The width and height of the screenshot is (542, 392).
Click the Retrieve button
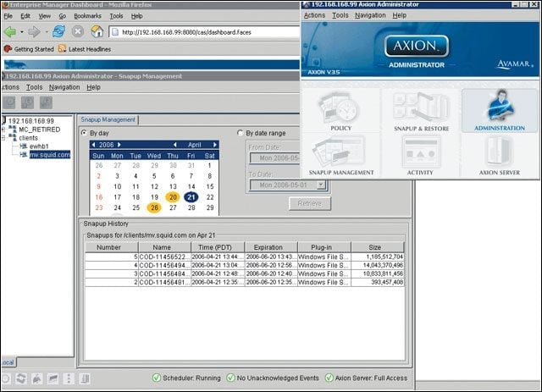(310, 203)
